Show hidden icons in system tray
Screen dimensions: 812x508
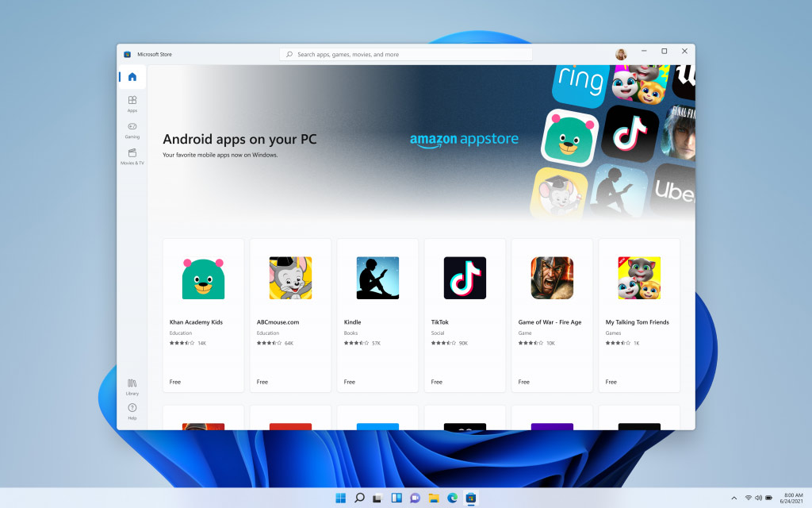pyautogui.click(x=733, y=498)
